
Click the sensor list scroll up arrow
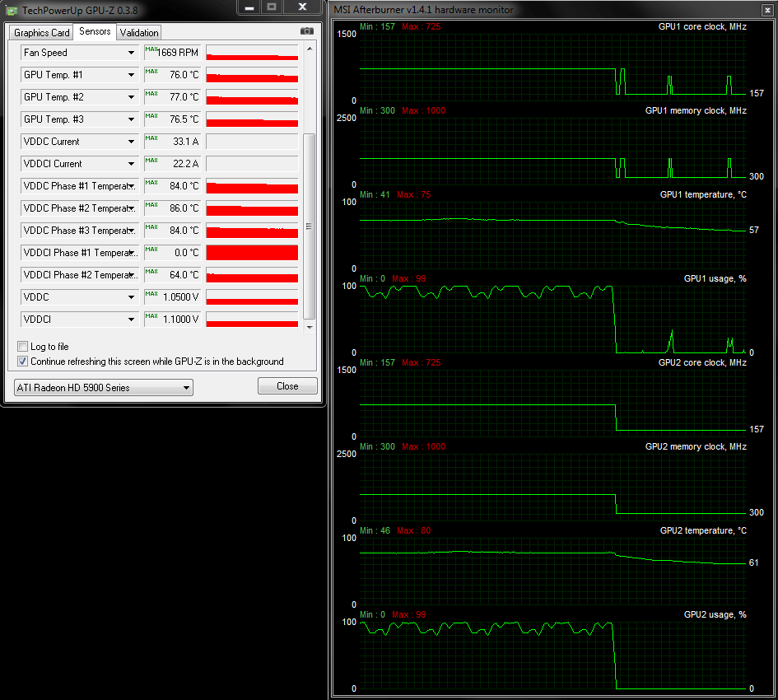point(310,49)
